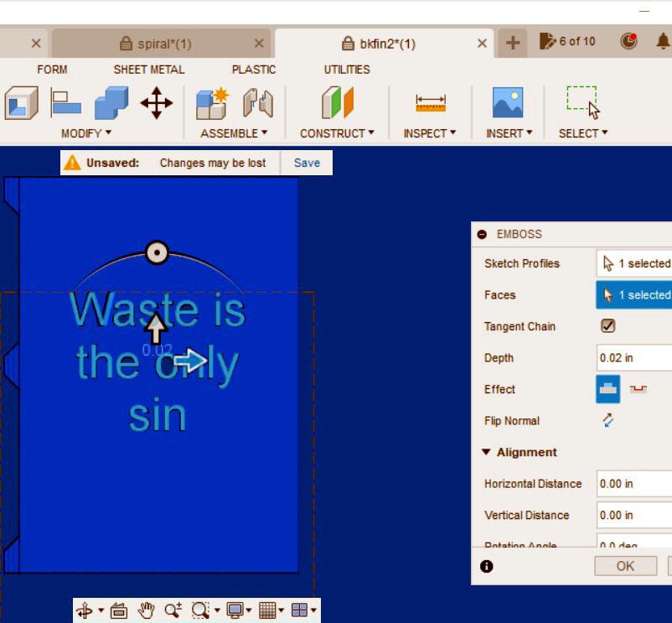Open the INSPECT dropdown menu

430,133
